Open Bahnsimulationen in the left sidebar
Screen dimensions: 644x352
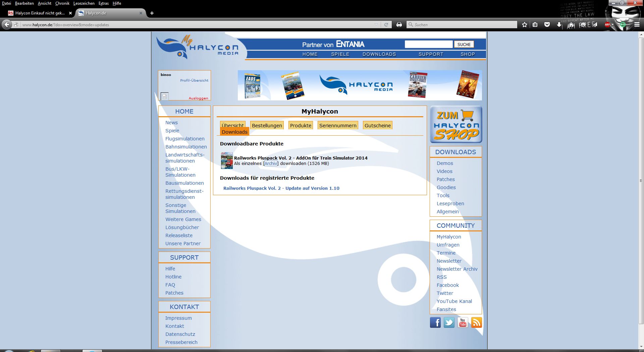(x=186, y=147)
